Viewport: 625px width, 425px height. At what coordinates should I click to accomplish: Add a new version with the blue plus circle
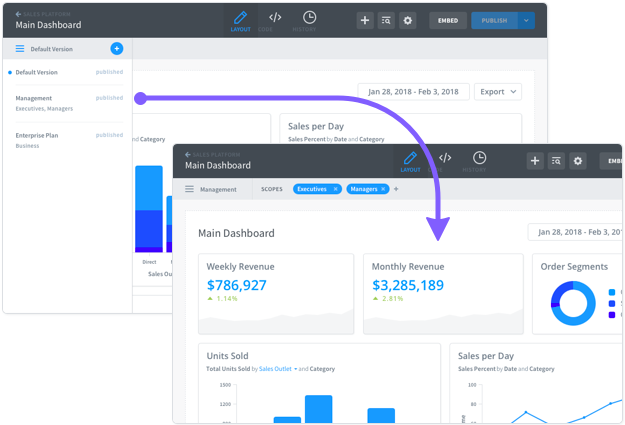[x=117, y=49]
